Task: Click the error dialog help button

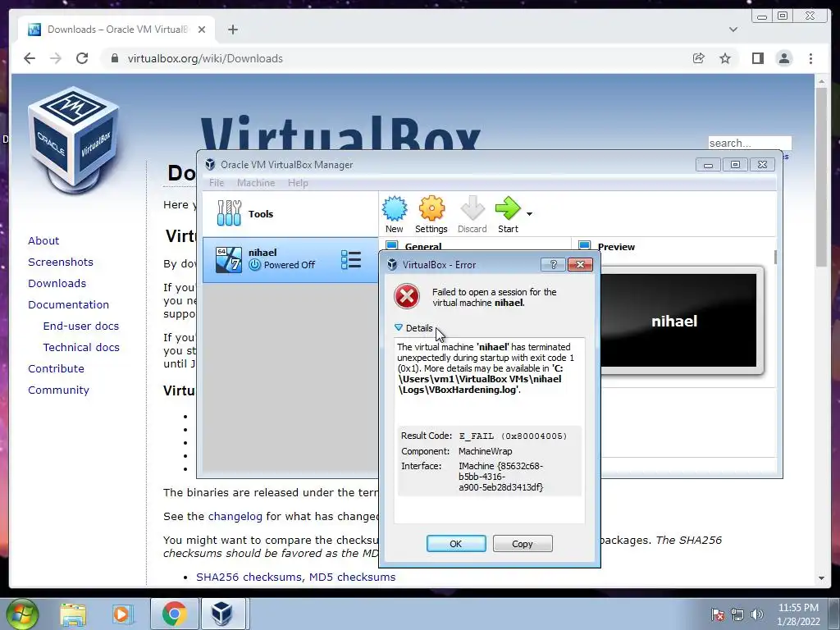Action: click(x=553, y=264)
